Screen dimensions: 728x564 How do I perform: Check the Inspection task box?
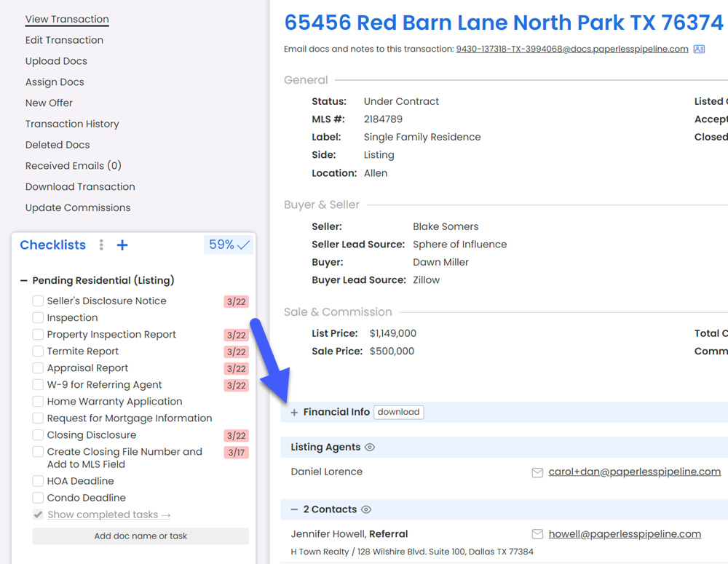pyautogui.click(x=38, y=317)
